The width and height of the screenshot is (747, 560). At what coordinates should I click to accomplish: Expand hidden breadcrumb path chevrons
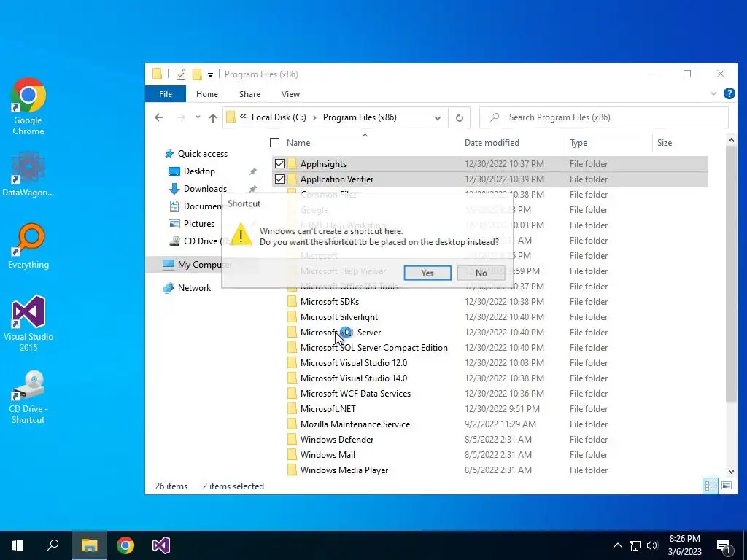(243, 117)
